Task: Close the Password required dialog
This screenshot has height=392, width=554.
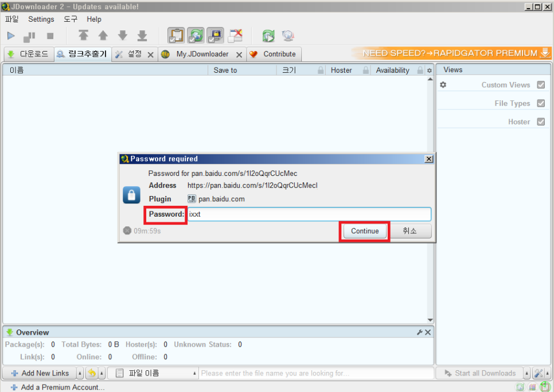Action: pos(429,159)
